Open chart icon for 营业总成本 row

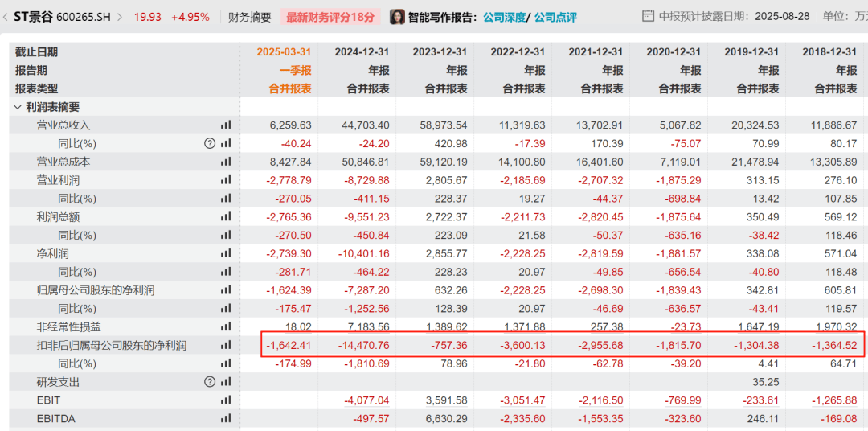pos(225,162)
